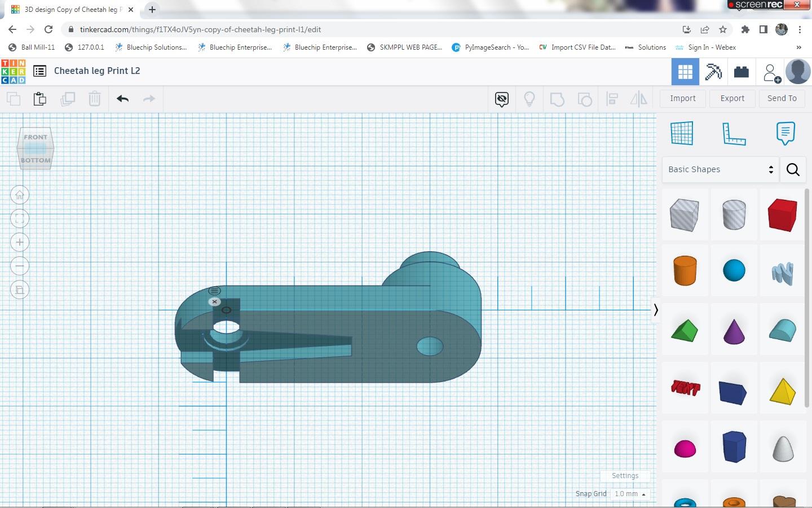812x508 pixels.
Task: Switch to 3D design grid view
Action: pyautogui.click(x=685, y=72)
